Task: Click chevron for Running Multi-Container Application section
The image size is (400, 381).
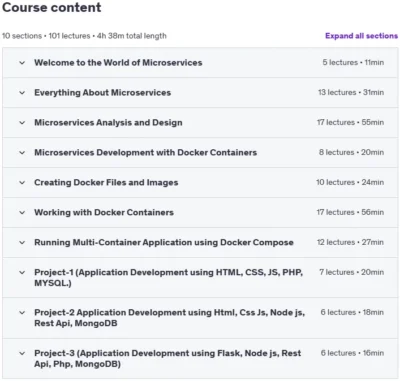Action: [x=22, y=243]
